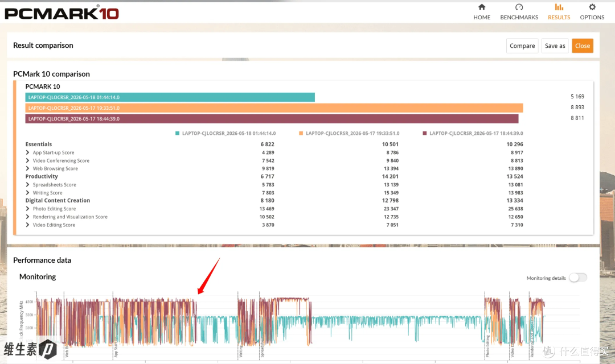Click the orange legend square for 19:33:51 result
The image size is (615, 364).
[301, 133]
